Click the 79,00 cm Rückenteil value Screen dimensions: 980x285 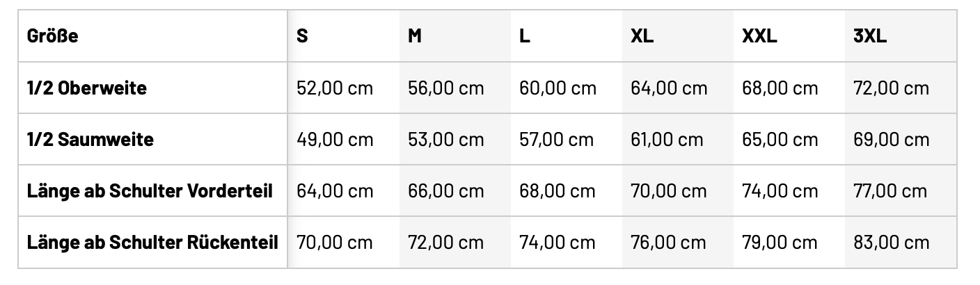(780, 242)
